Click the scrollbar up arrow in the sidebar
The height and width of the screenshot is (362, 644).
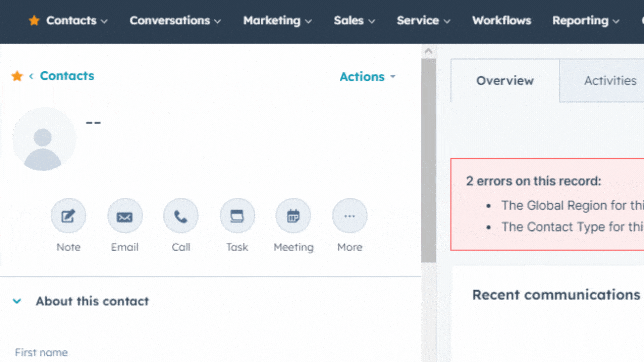(x=428, y=51)
